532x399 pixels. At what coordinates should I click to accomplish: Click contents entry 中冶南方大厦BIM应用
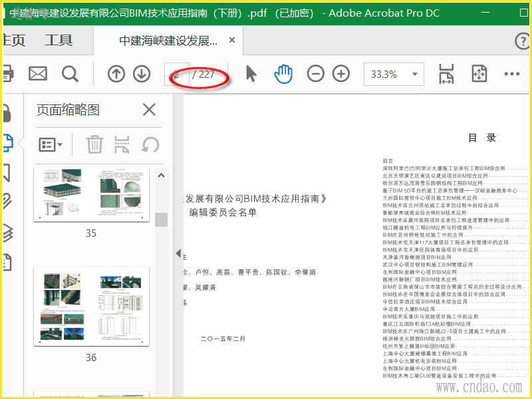click(x=409, y=309)
